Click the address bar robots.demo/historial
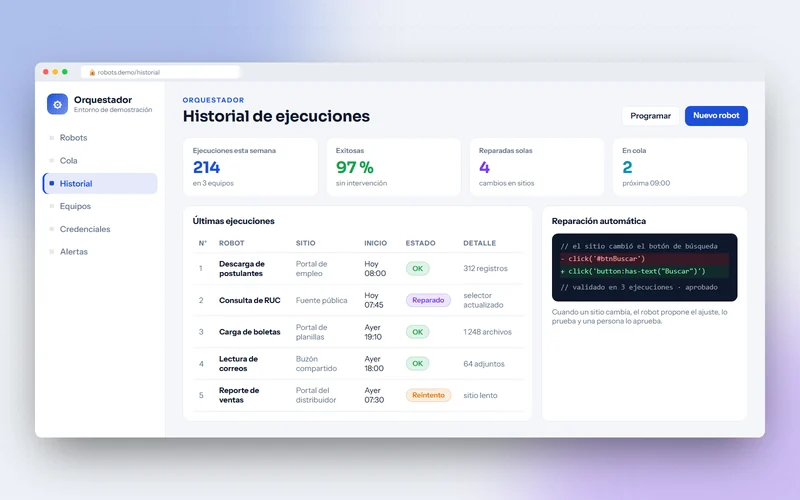This screenshot has height=500, width=800. [160, 72]
